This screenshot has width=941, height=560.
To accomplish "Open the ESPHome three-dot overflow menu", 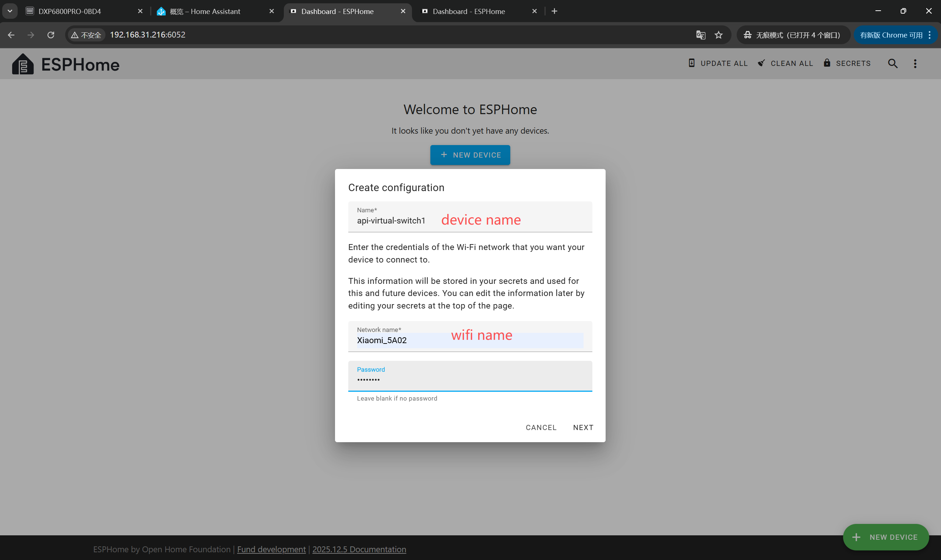I will tap(915, 63).
